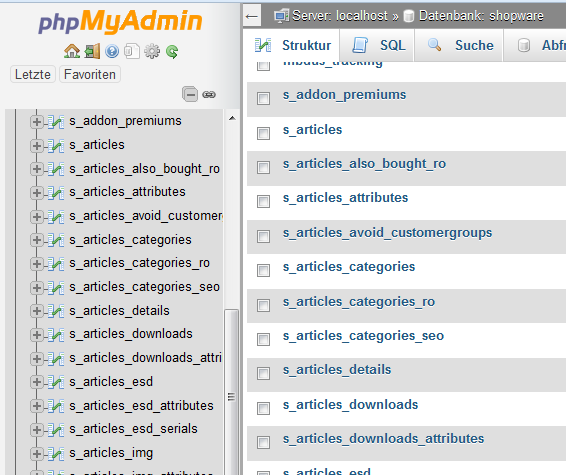Screen dimensions: 566x475
Task: Click table icon beside s_articles_categories in tree
Action: tap(56, 240)
